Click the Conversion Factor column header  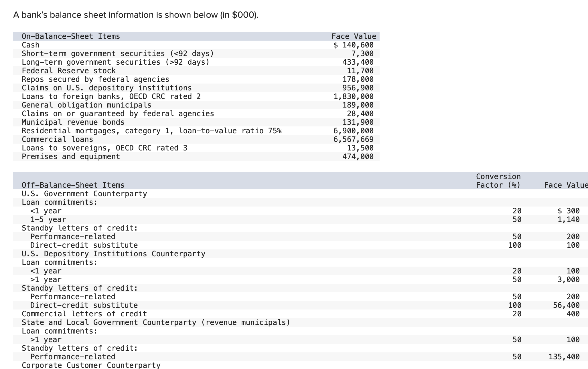(498, 181)
